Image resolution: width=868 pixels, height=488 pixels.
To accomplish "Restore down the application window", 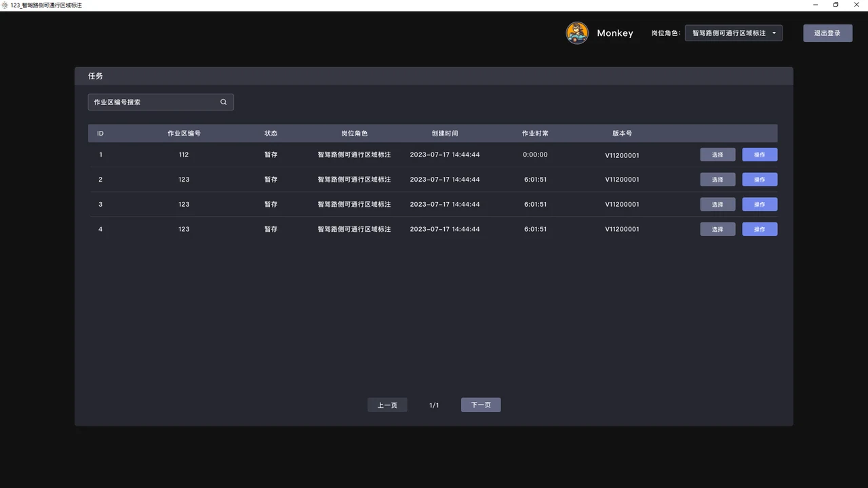I will pos(835,5).
